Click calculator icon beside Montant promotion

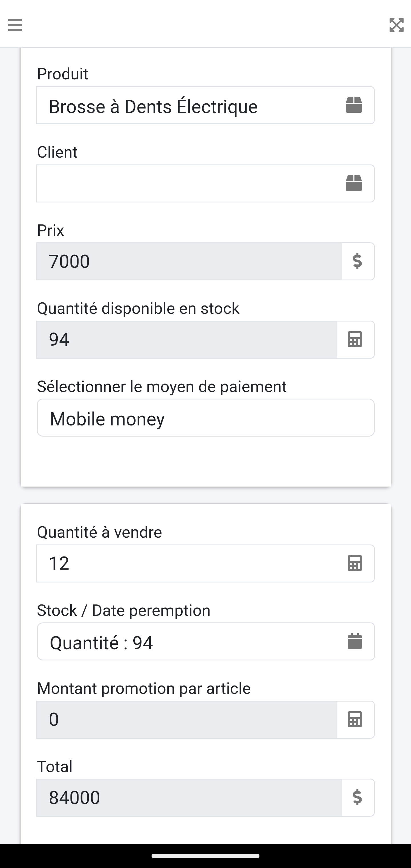click(355, 720)
